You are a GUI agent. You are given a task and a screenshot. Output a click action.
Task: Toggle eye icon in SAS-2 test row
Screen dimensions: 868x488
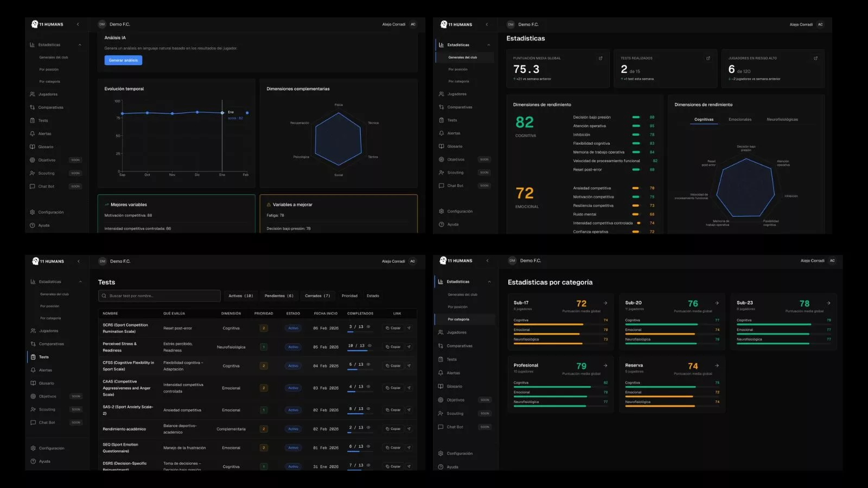click(x=368, y=409)
